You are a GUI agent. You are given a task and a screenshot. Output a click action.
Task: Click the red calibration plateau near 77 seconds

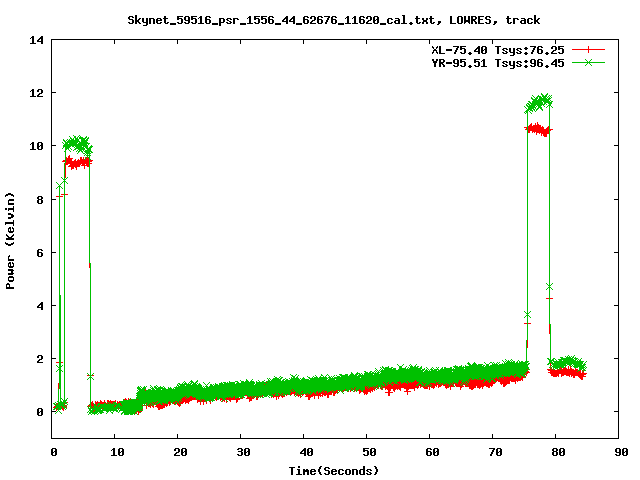click(x=538, y=129)
